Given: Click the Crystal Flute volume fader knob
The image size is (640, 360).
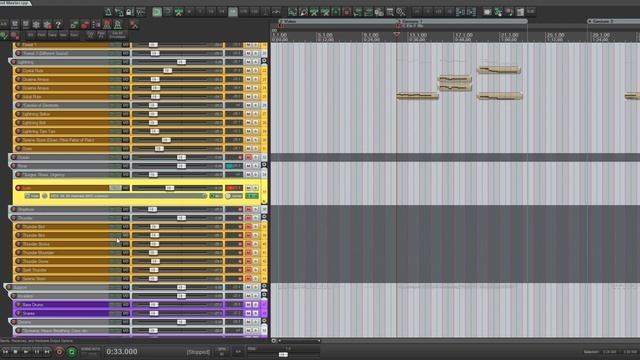Looking at the screenshot, I should [x=167, y=71].
